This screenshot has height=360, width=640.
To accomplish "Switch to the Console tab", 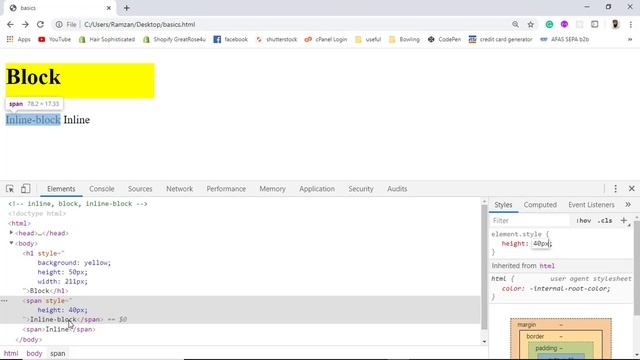I will click(102, 189).
